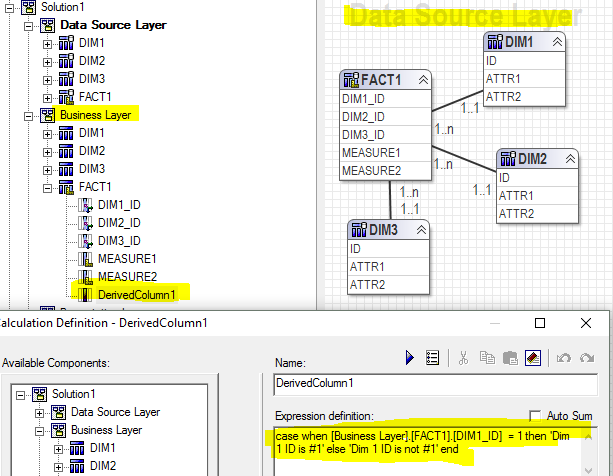Collapse the Business Layer tree node
613x476 pixels.
click(28, 116)
